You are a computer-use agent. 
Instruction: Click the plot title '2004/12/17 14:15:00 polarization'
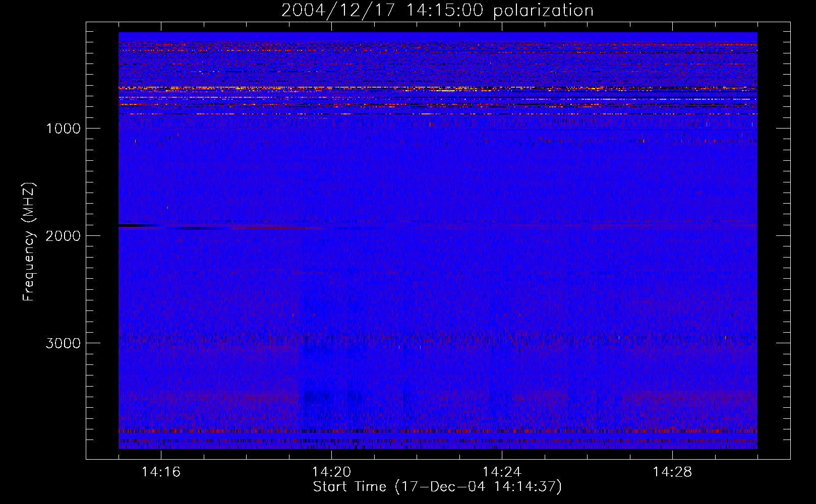pyautogui.click(x=437, y=11)
